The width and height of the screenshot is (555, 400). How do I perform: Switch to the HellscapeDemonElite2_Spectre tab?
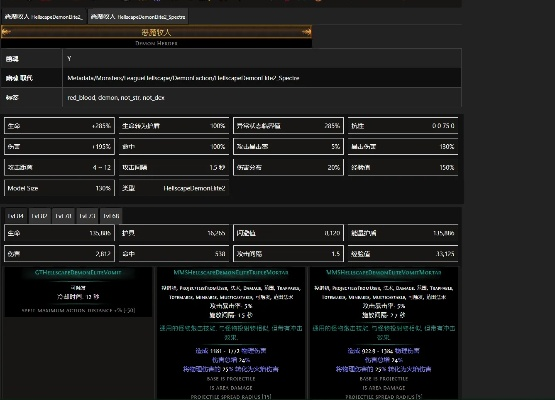pos(138,17)
